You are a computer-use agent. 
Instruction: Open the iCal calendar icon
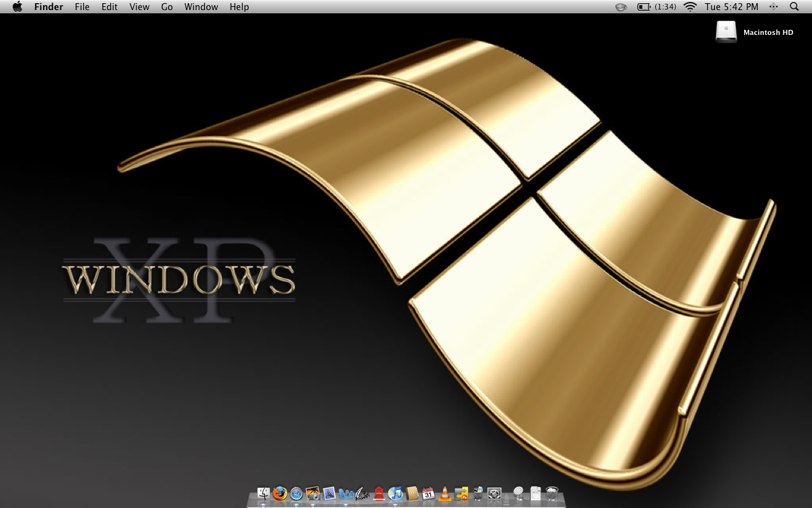[428, 493]
